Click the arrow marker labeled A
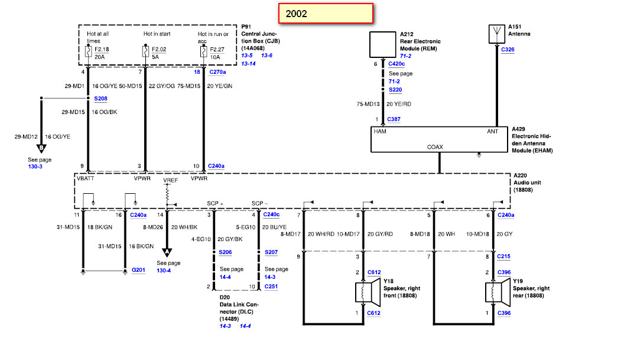 click(167, 252)
